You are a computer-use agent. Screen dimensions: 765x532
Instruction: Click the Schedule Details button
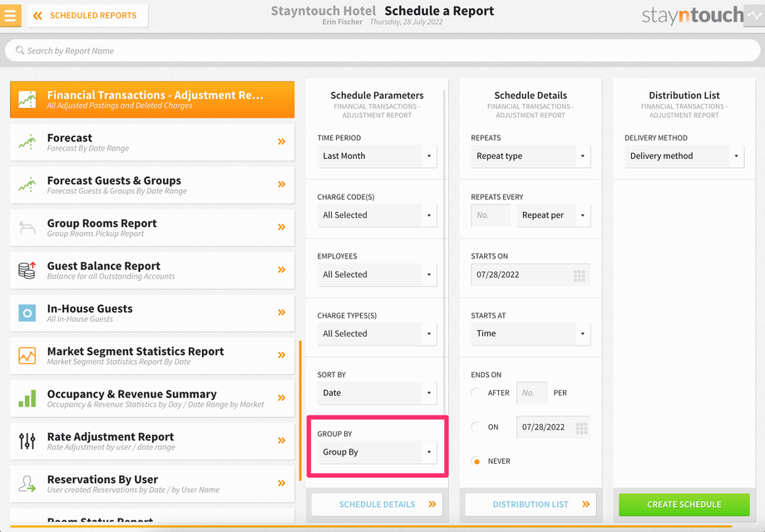click(x=378, y=505)
